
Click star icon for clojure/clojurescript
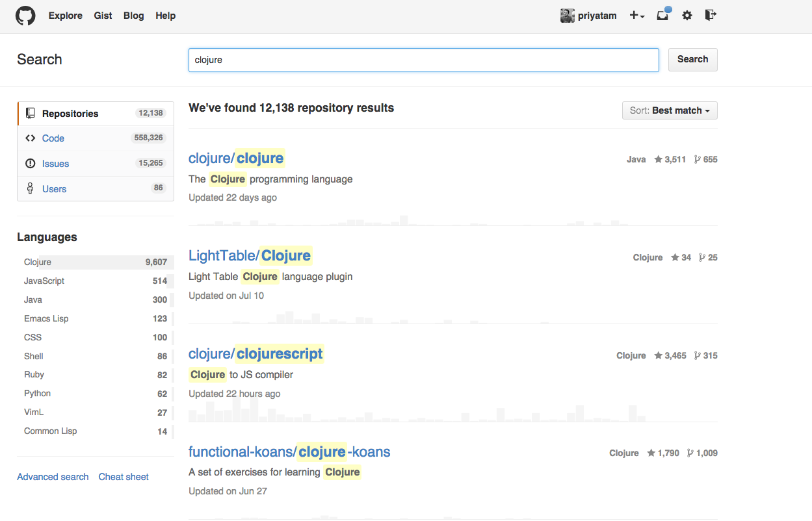(x=658, y=355)
